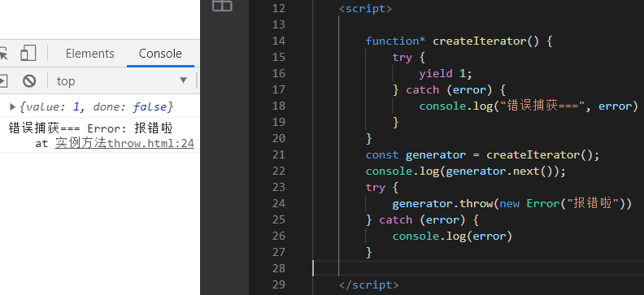The width and height of the screenshot is (644, 295).
Task: Show the console sidebar panel icon
Action: click(x=3, y=80)
